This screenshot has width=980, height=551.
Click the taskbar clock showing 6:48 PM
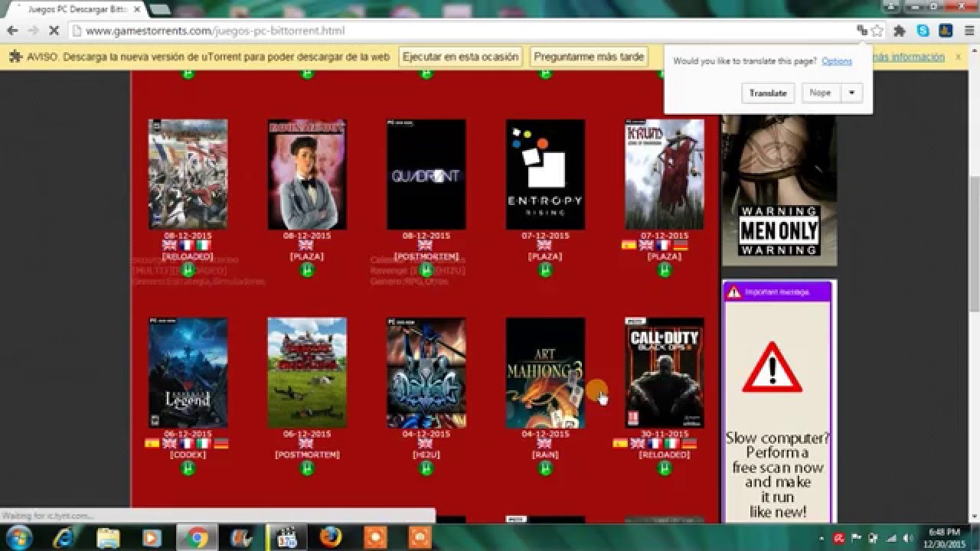point(942,537)
